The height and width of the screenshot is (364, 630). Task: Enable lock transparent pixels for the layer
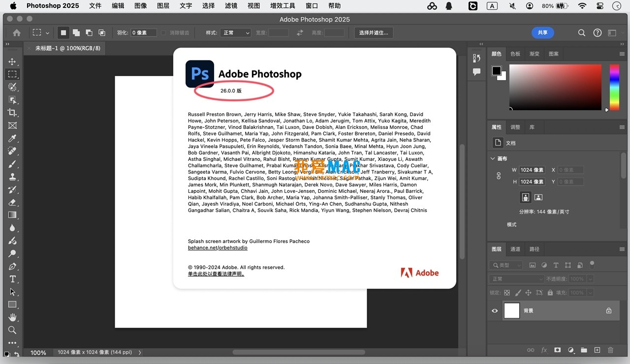pos(506,292)
